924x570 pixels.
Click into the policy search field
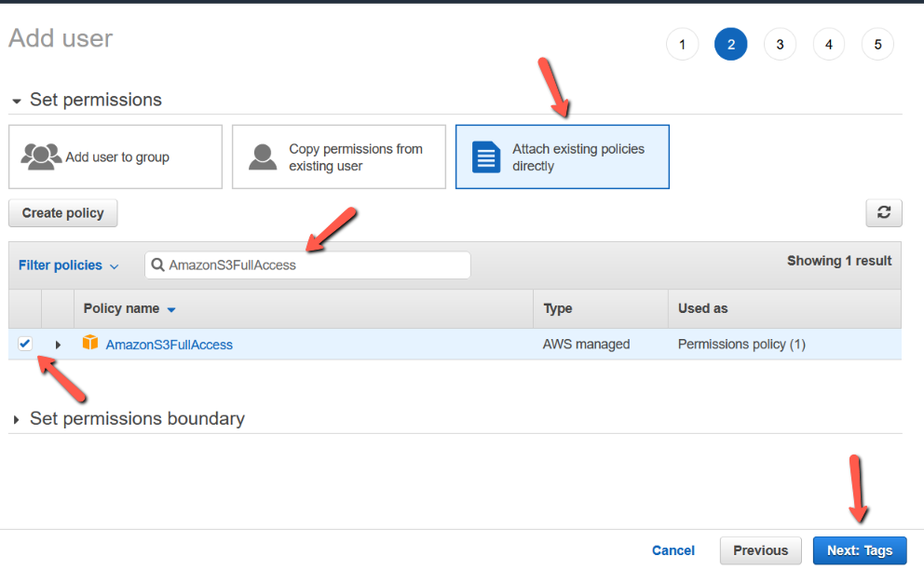pos(307,265)
